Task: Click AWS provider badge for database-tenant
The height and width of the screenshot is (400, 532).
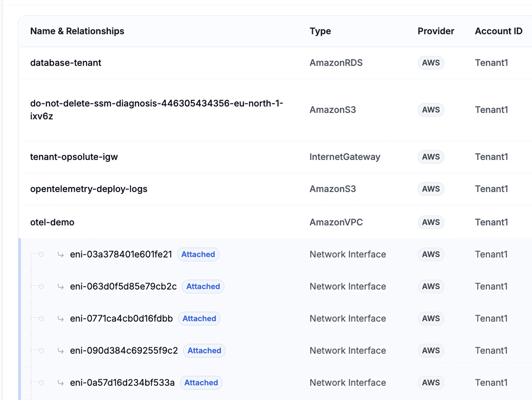Action: (431, 63)
